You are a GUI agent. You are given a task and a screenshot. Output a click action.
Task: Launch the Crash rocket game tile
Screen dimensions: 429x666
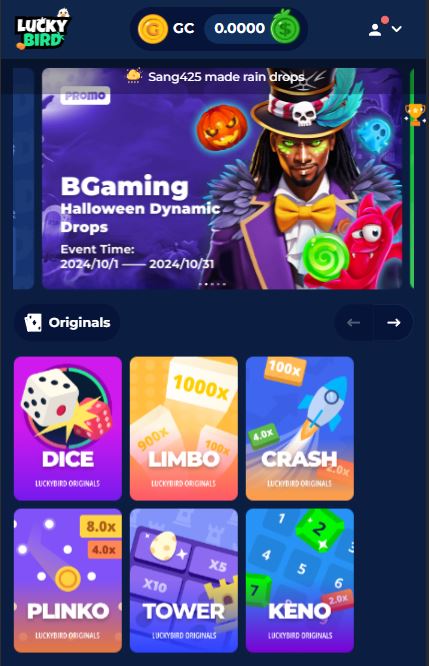pos(300,429)
